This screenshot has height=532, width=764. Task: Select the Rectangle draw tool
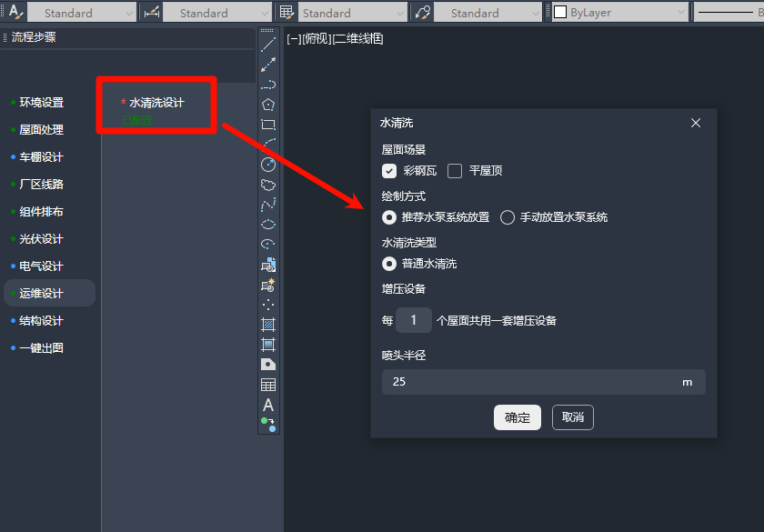pos(268,125)
